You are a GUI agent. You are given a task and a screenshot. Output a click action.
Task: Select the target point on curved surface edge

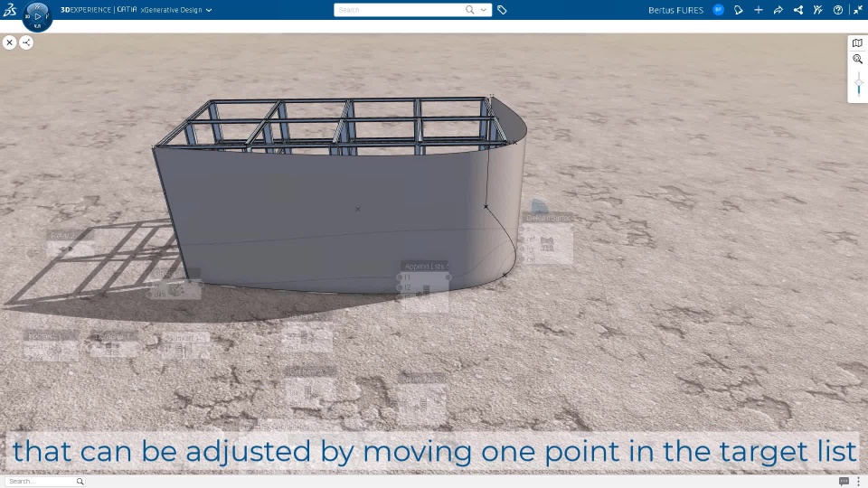point(486,207)
